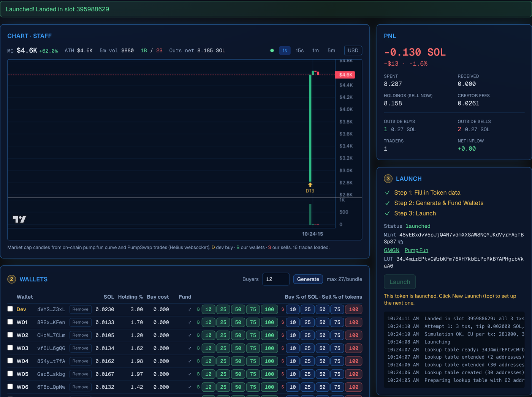Tick the W01 wallet checkbox

tap(10, 322)
